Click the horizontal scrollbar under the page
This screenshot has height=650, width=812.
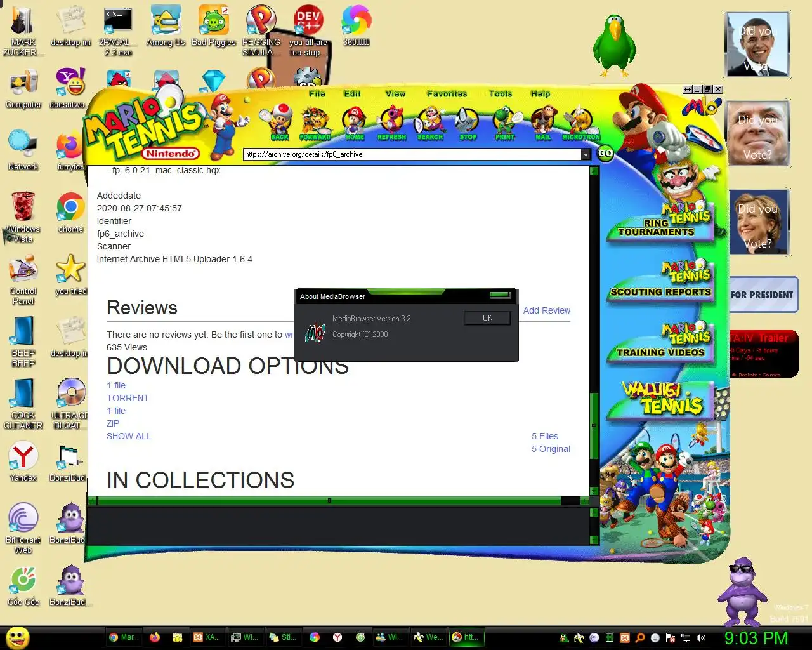[x=339, y=501]
